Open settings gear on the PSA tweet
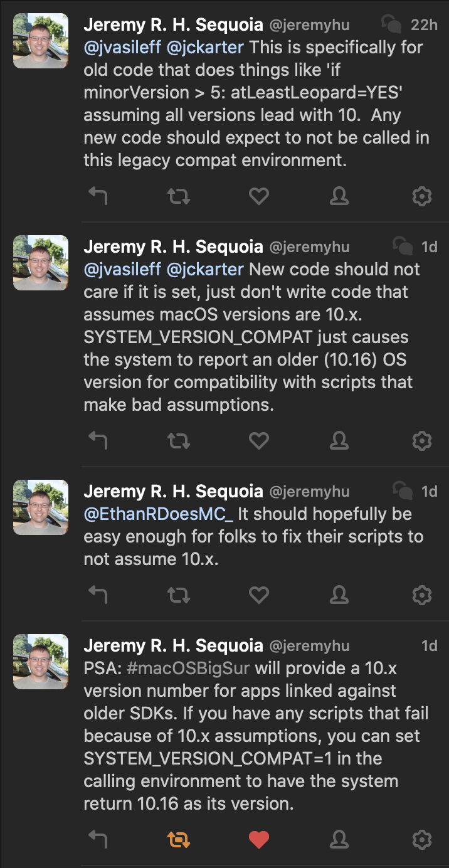Screen dimensions: 449x868 (421, 839)
